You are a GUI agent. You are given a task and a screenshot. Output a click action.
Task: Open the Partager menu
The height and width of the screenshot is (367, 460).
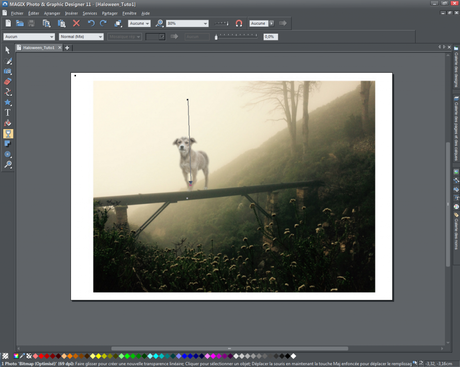[110, 13]
